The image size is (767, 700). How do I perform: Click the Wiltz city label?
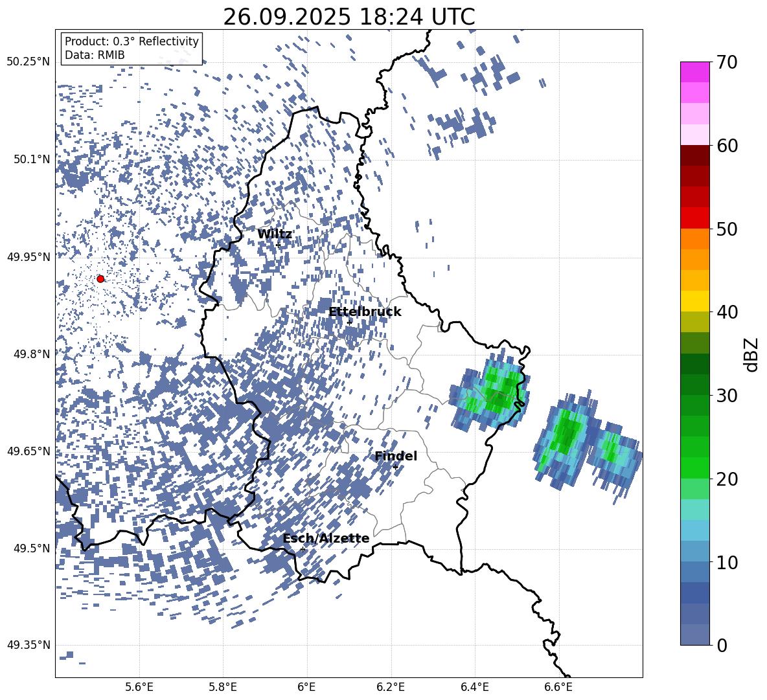click(x=275, y=234)
